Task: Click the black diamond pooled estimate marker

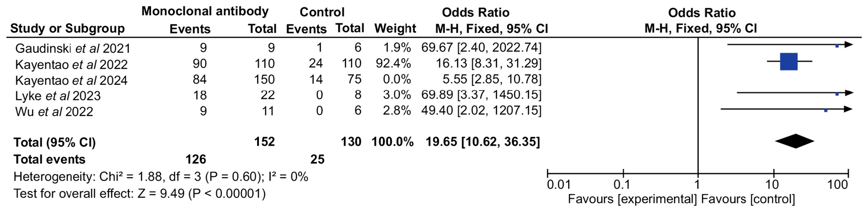Action: [x=795, y=141]
